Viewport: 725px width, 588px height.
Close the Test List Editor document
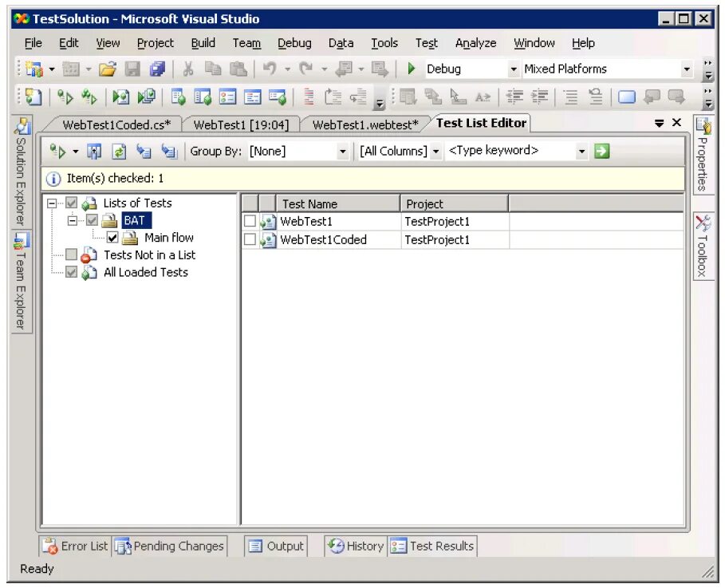pyautogui.click(x=677, y=123)
